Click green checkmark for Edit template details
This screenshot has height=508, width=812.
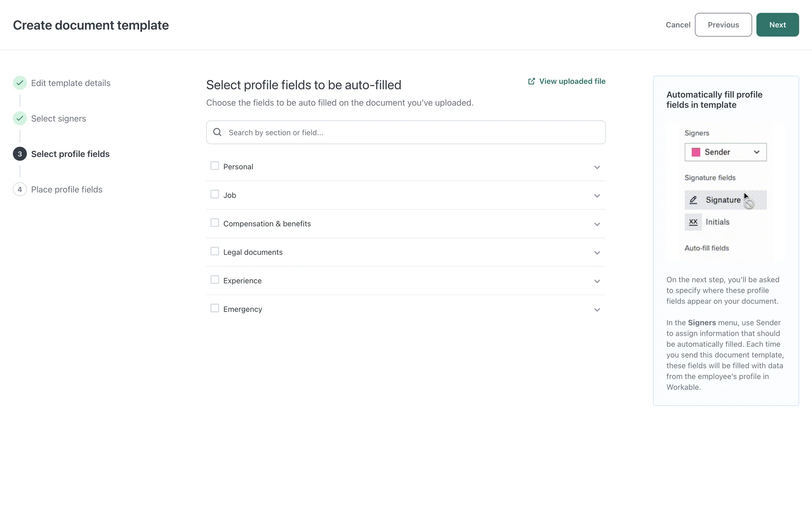[x=20, y=83]
